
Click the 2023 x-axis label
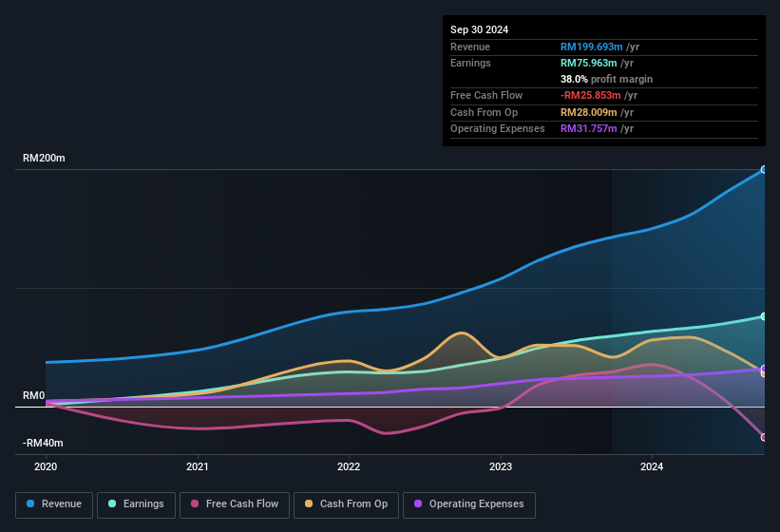click(501, 466)
